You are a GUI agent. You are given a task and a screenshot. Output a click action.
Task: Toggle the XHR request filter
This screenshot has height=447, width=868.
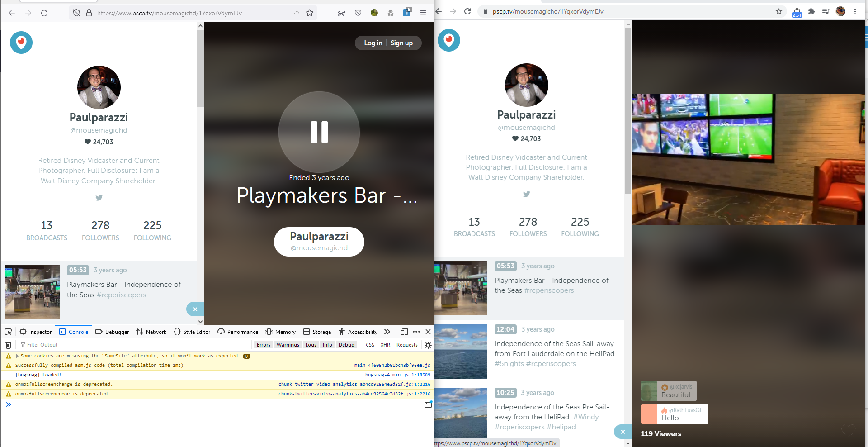coord(385,345)
